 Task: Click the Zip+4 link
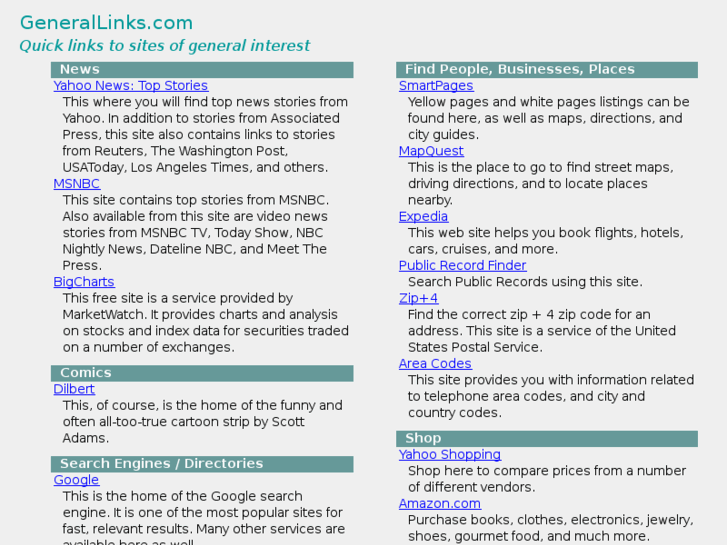tap(418, 298)
